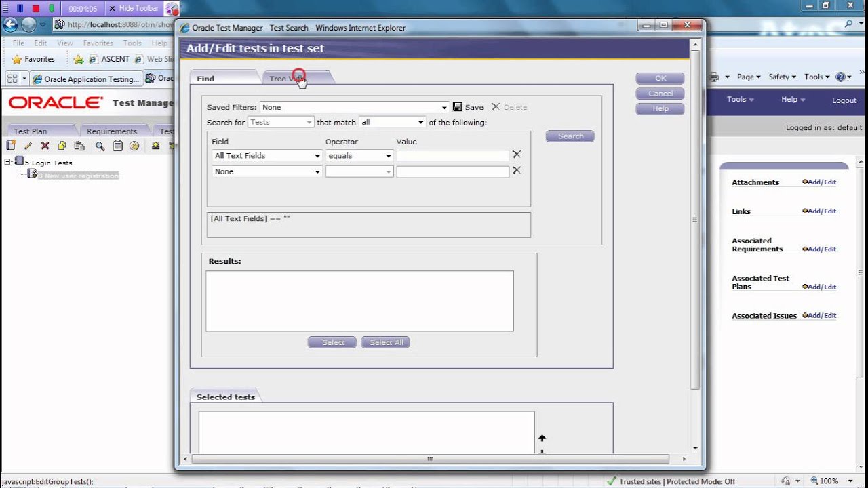Click the notepad report icon

point(117,145)
